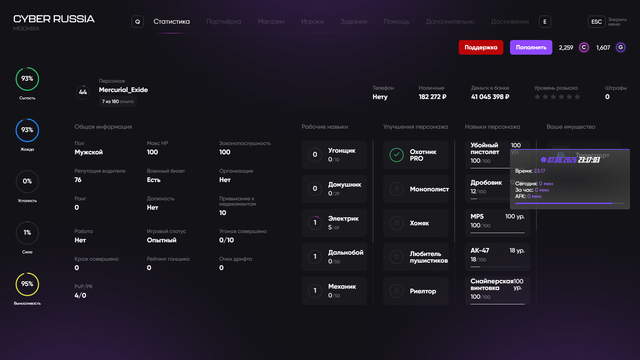The height and width of the screenshot is (360, 640).
Task: Click the lock icon on Монополист
Action: click(x=396, y=189)
